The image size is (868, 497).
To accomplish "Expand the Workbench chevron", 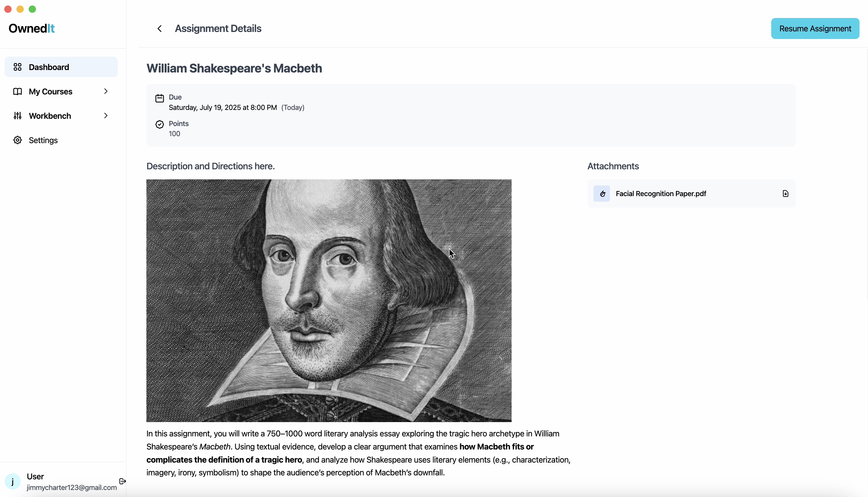I will click(x=106, y=116).
